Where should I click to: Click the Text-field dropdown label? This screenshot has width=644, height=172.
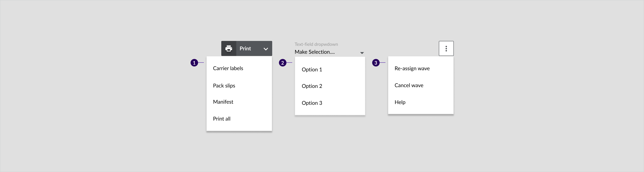pos(316,44)
